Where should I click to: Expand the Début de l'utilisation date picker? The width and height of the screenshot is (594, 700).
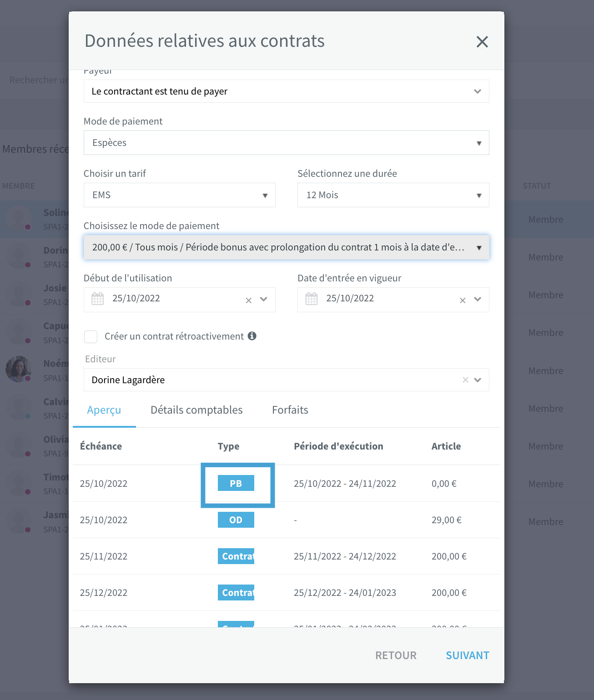coord(264,299)
